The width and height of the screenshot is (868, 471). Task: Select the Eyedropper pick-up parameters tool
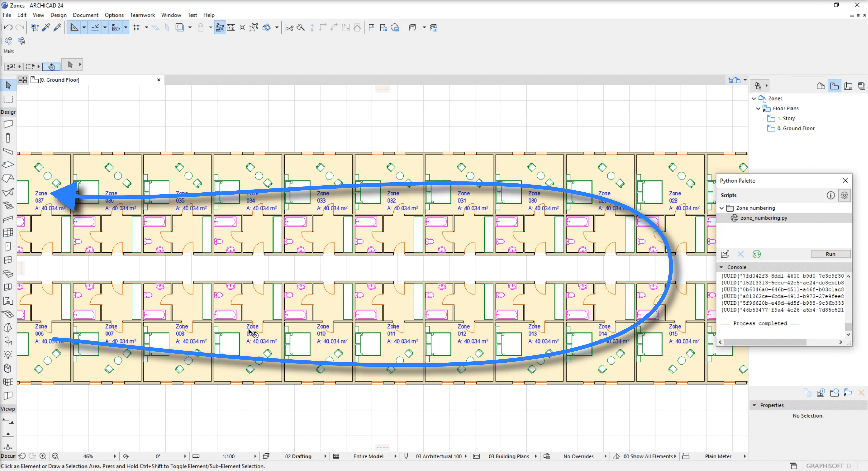46,28
